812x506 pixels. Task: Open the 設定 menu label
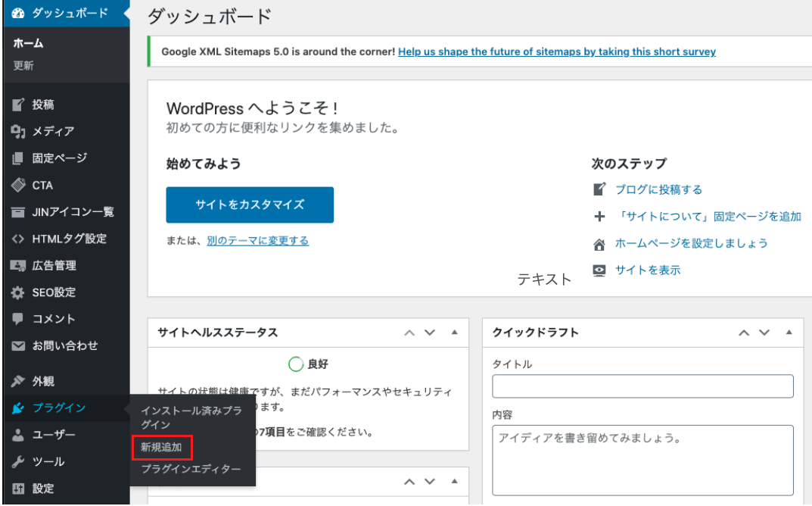coord(43,489)
